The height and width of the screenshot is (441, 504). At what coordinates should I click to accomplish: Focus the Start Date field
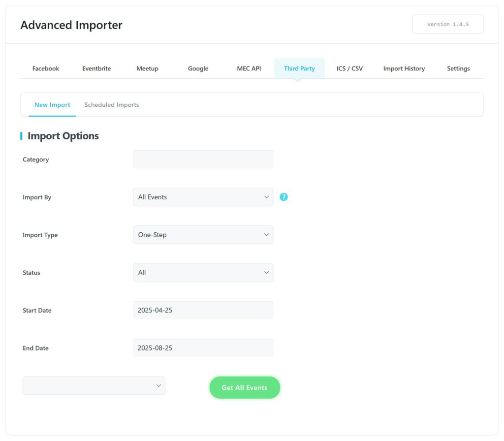(203, 311)
